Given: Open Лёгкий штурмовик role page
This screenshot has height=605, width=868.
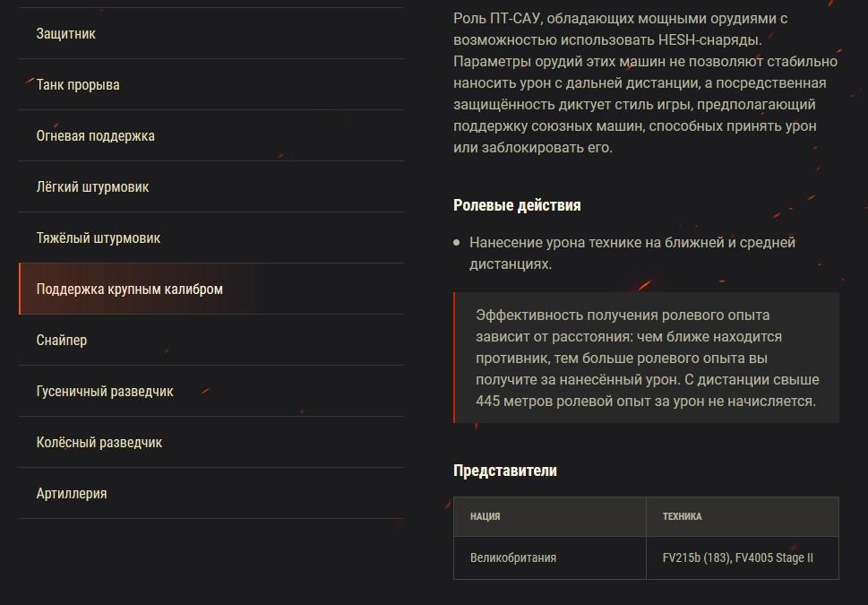Looking at the screenshot, I should tap(92, 187).
